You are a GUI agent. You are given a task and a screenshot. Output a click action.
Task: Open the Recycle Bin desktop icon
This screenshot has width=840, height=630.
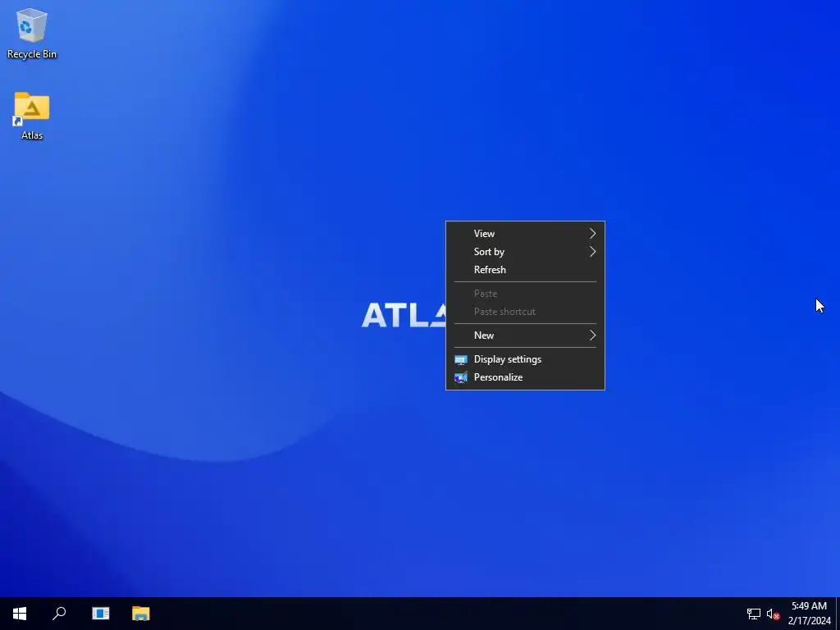[32, 33]
